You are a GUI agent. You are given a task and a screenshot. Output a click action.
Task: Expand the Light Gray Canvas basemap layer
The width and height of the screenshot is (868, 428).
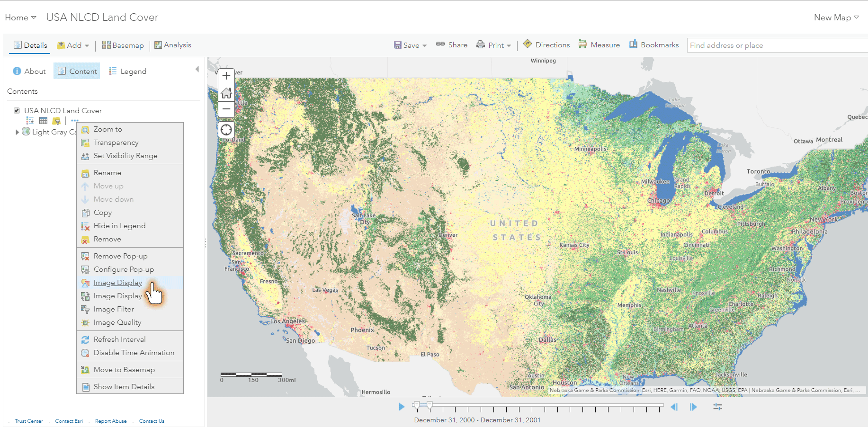(x=18, y=132)
